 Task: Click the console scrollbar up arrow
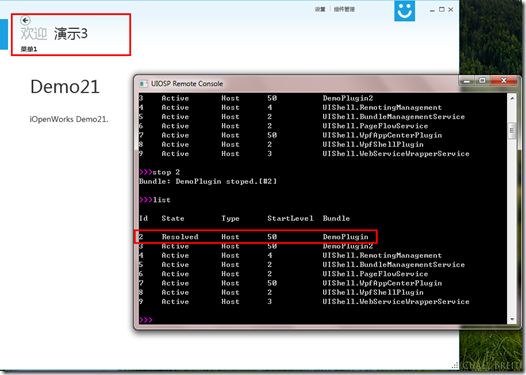click(512, 98)
